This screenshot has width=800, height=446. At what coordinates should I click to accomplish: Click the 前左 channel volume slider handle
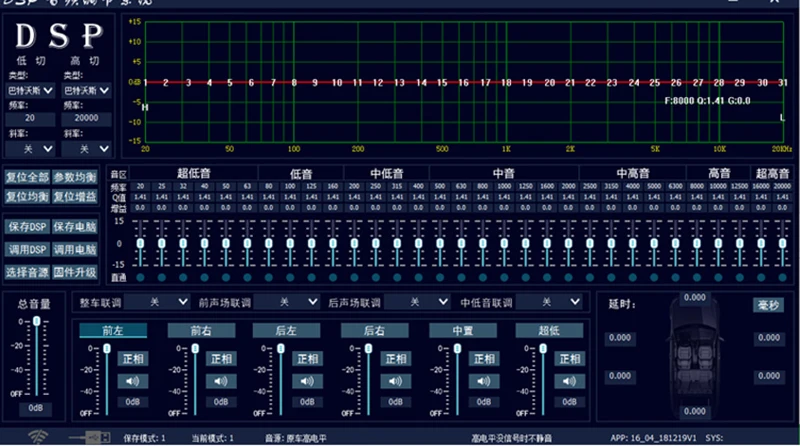[x=107, y=349]
